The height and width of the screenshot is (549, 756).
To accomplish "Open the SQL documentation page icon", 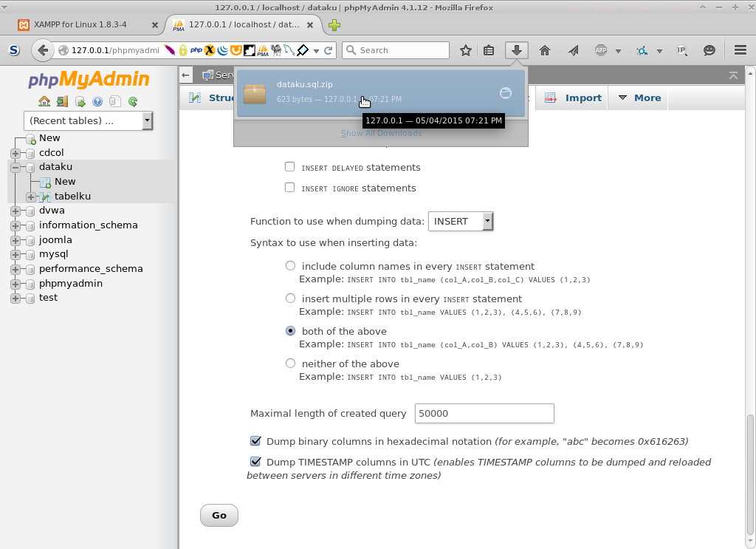I will 114,100.
